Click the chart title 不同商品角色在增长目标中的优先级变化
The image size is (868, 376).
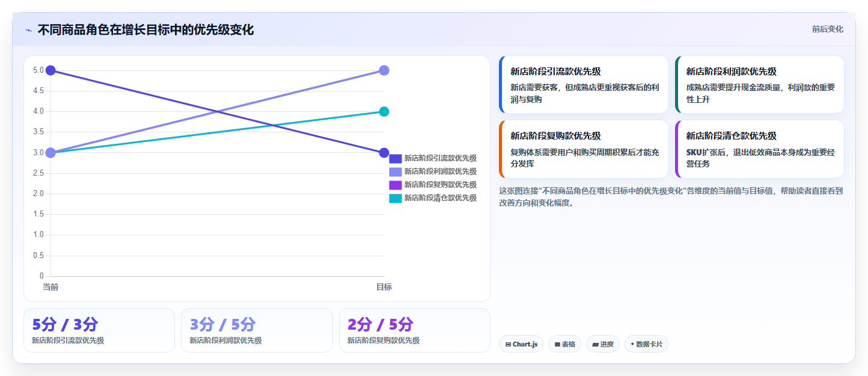[145, 30]
